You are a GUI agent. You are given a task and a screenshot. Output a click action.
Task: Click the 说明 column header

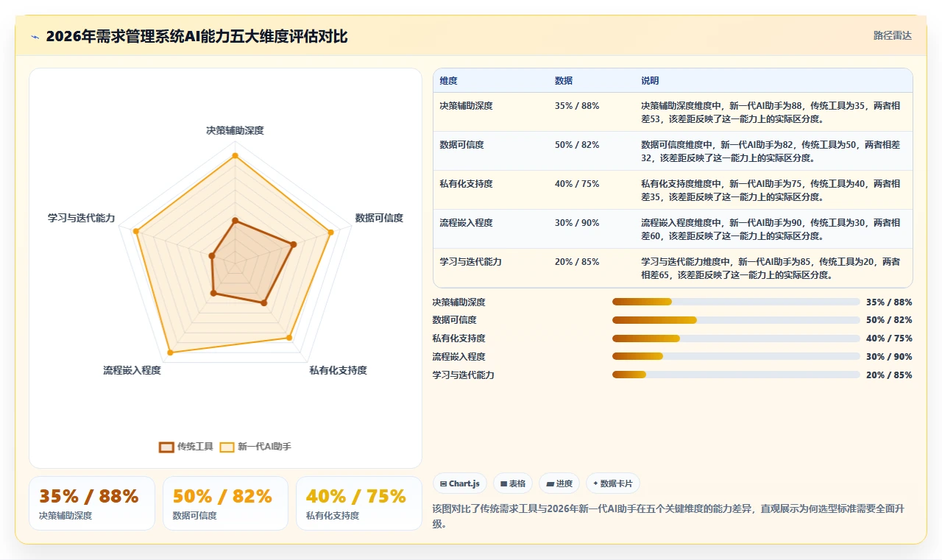[650, 81]
